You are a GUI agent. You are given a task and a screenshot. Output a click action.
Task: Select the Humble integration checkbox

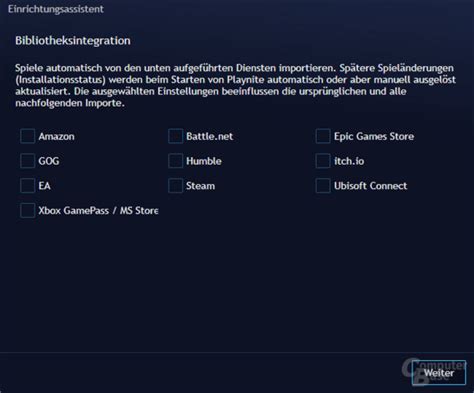point(175,161)
